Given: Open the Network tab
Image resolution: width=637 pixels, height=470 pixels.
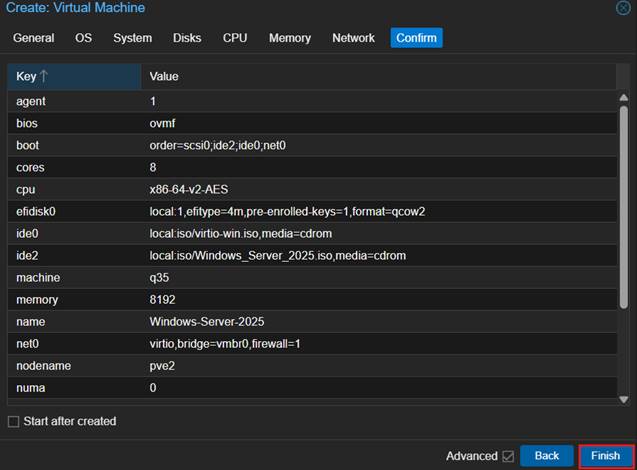Looking at the screenshot, I should tap(353, 38).
